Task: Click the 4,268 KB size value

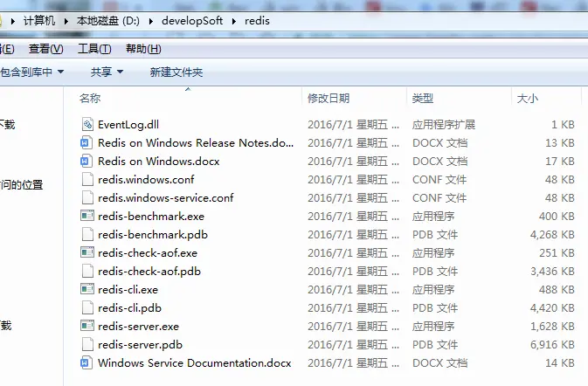Action: [x=552, y=235]
